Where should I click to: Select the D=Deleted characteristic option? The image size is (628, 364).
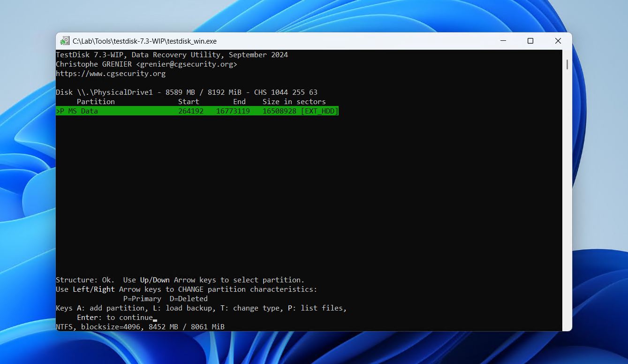click(x=189, y=298)
